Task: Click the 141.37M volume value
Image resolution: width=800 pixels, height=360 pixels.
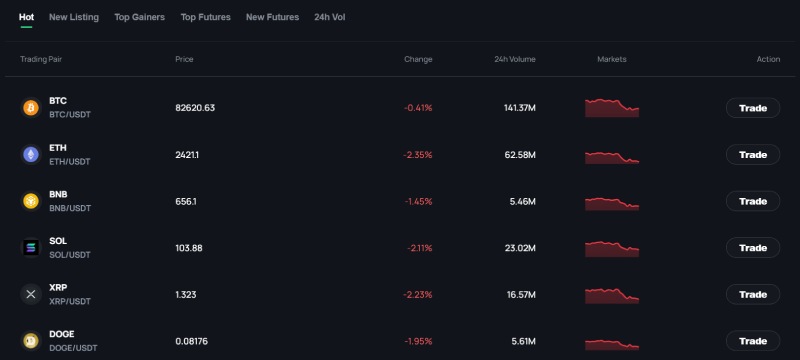Action: tap(520, 108)
